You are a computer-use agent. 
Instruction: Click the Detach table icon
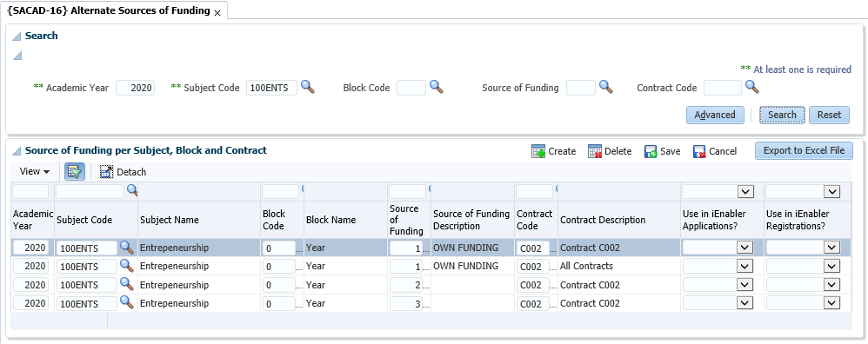tap(106, 172)
